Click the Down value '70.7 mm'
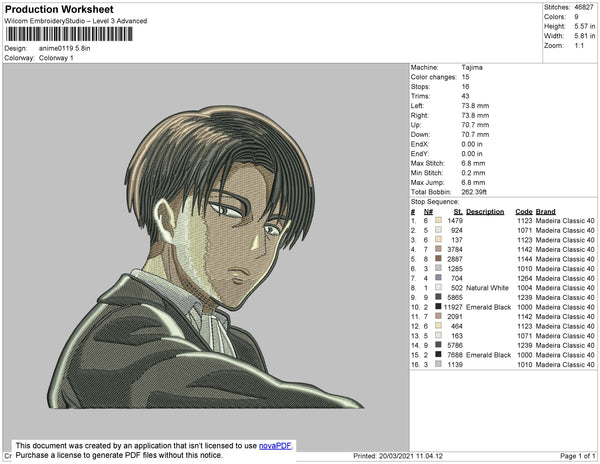 click(475, 134)
